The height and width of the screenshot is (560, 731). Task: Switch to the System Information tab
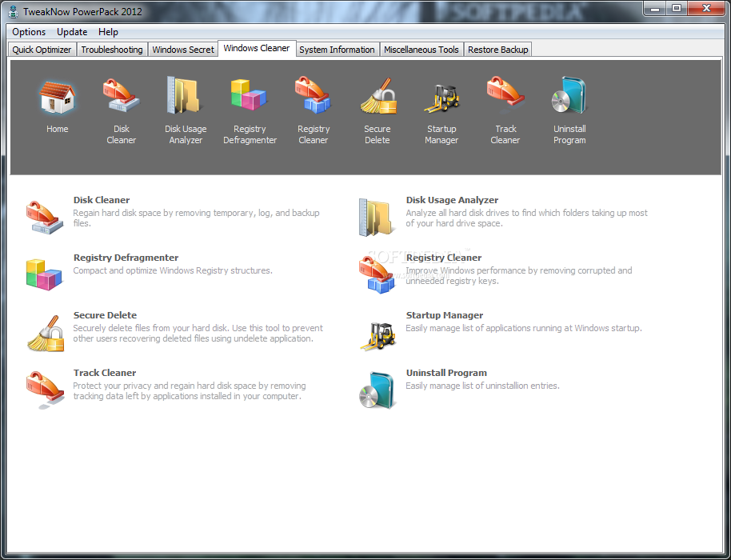[x=337, y=50]
